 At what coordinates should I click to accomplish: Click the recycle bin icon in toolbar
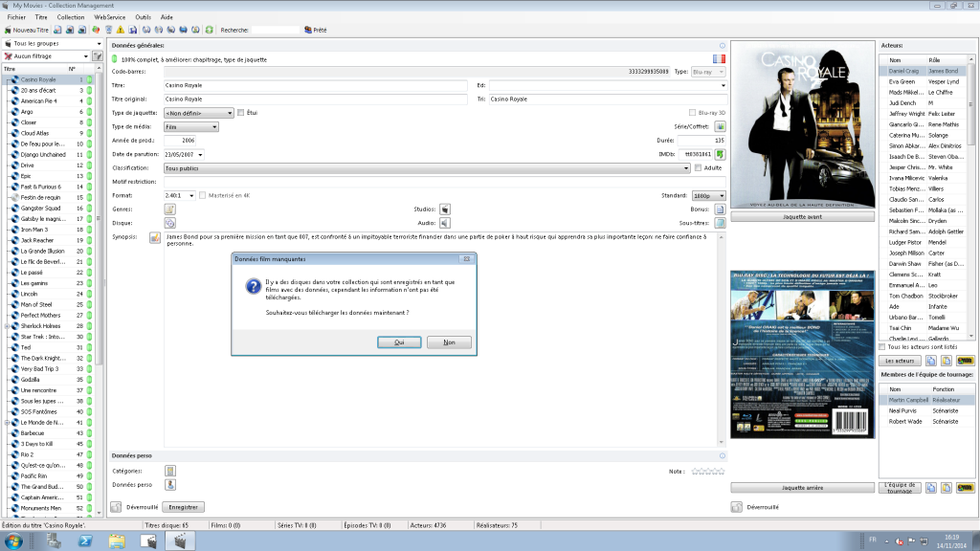tap(109, 30)
